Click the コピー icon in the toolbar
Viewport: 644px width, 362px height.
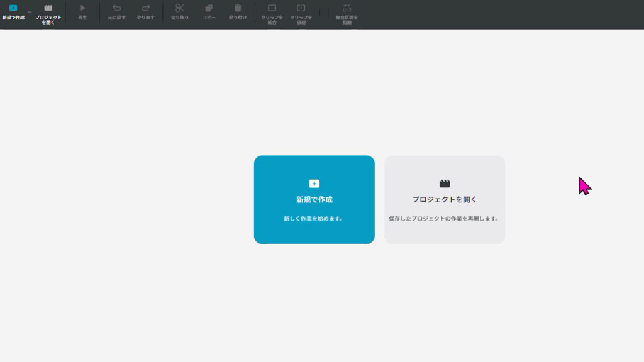[x=209, y=8]
